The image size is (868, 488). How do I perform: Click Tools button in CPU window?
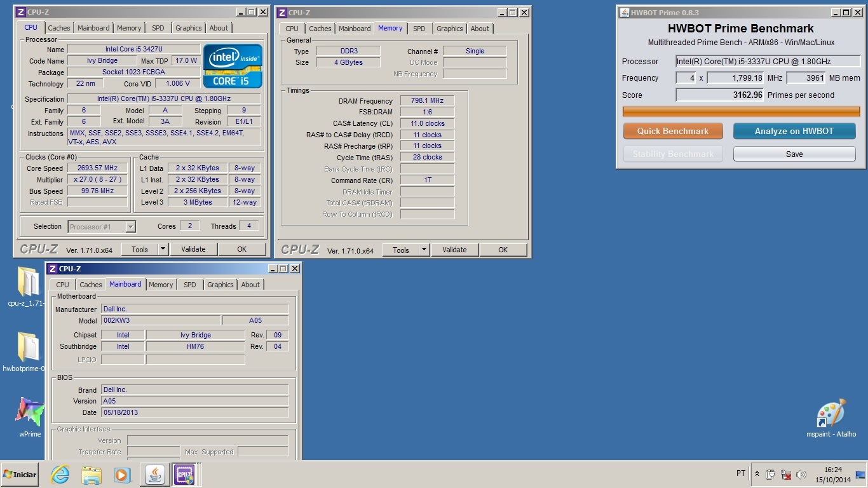[x=139, y=249]
